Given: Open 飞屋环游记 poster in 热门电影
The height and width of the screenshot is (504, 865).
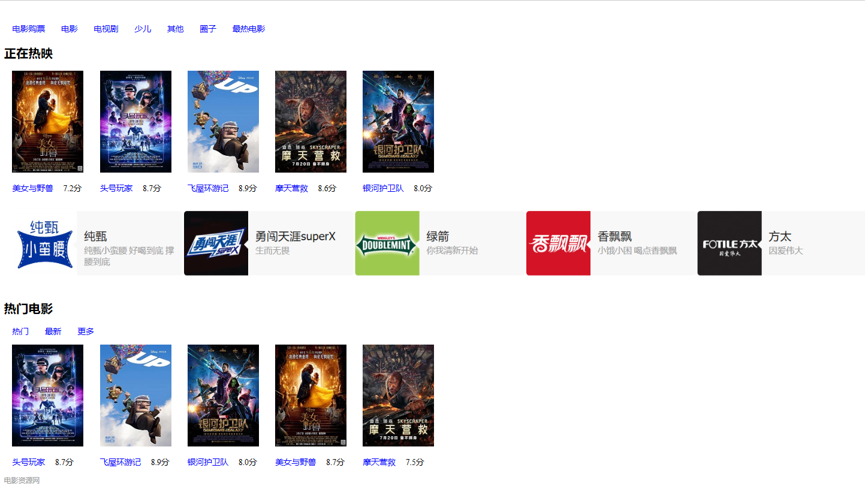Looking at the screenshot, I should [x=135, y=396].
